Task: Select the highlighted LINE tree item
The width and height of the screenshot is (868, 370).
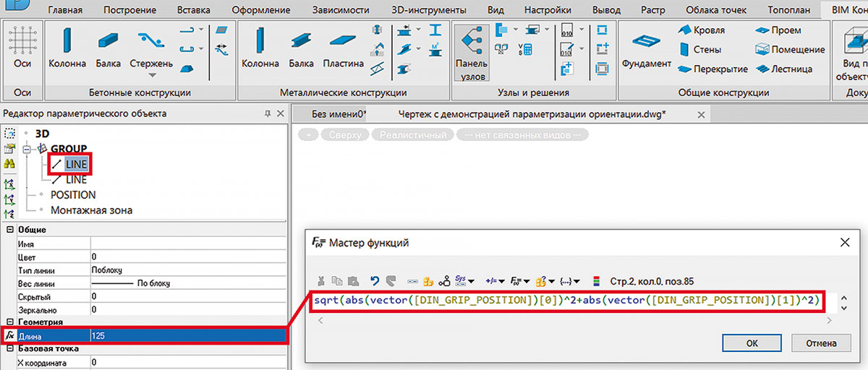Action: (76, 165)
